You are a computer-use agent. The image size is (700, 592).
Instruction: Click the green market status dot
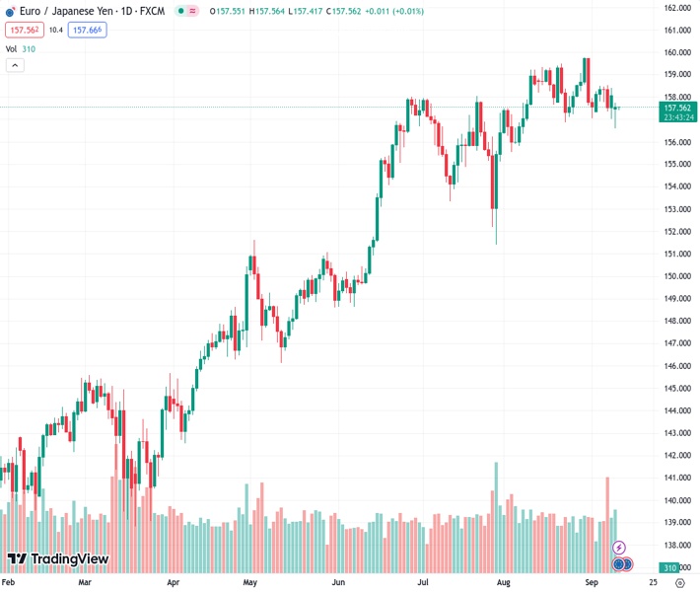179,11
